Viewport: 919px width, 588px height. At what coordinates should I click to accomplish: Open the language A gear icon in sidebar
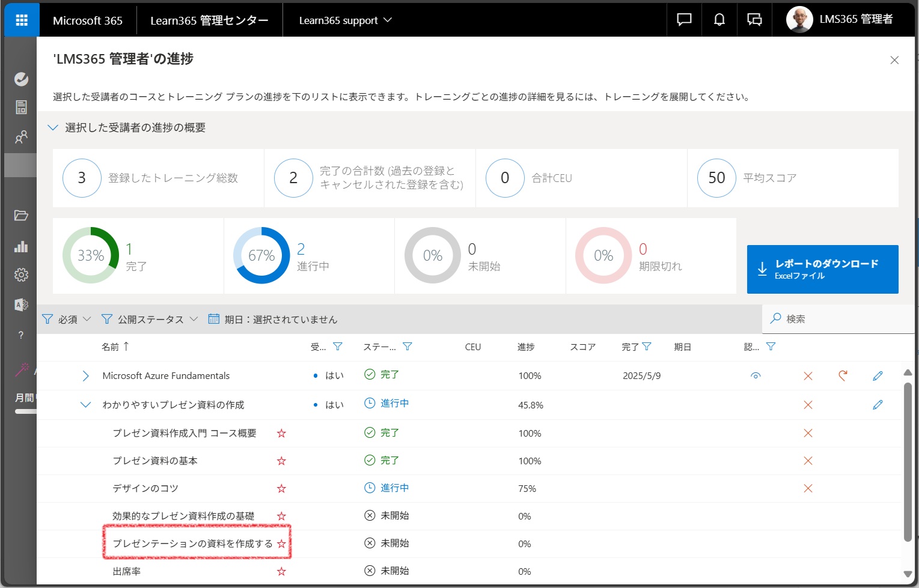21,305
